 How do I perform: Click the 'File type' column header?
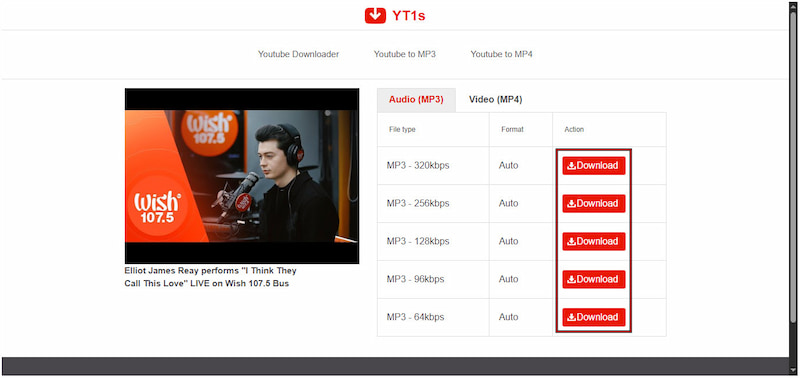pyautogui.click(x=402, y=130)
